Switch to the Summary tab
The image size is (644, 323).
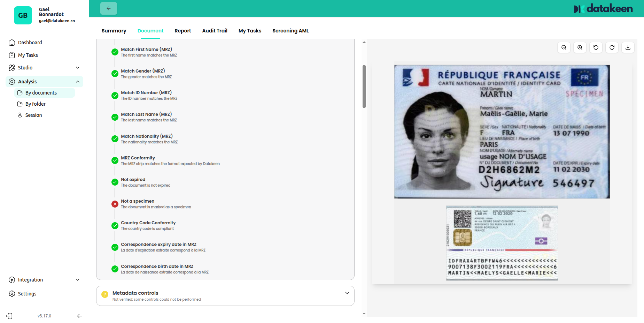click(114, 31)
